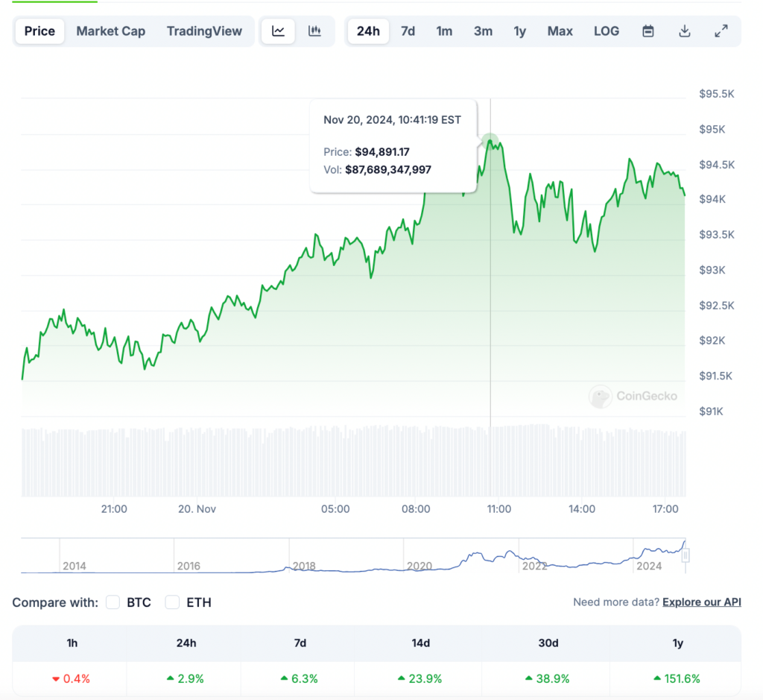763x700 pixels.
Task: Select the 7d time range
Action: (408, 31)
